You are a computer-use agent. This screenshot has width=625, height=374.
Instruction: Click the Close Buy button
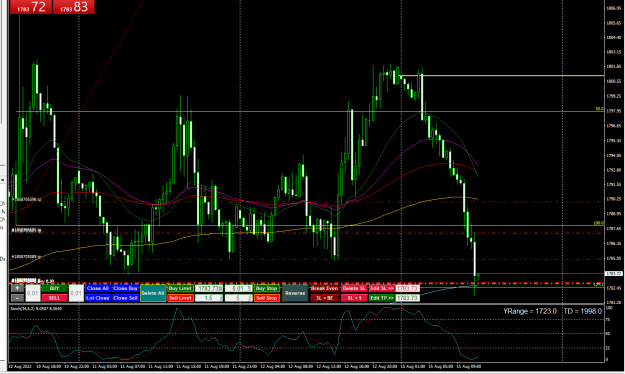click(x=125, y=288)
